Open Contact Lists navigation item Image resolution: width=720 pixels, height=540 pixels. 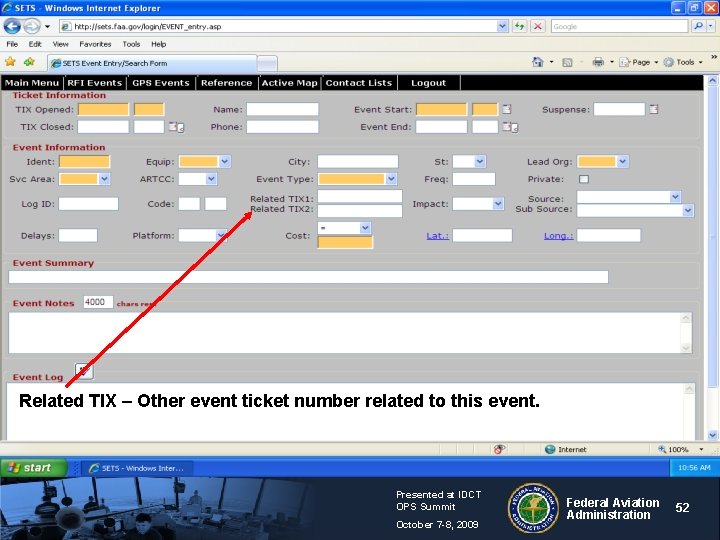(x=359, y=83)
